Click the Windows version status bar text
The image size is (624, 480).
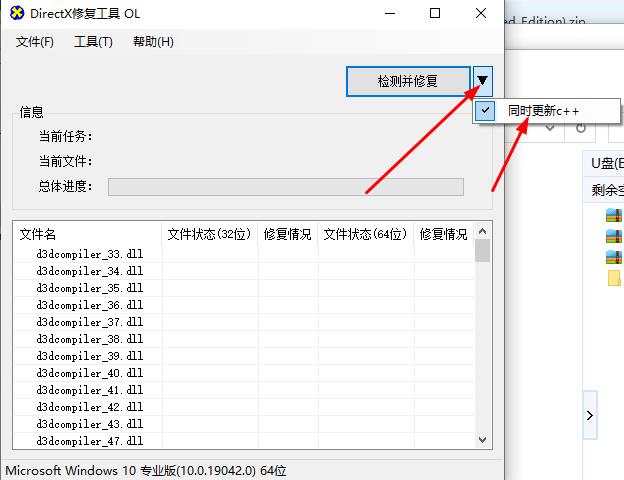click(x=146, y=470)
